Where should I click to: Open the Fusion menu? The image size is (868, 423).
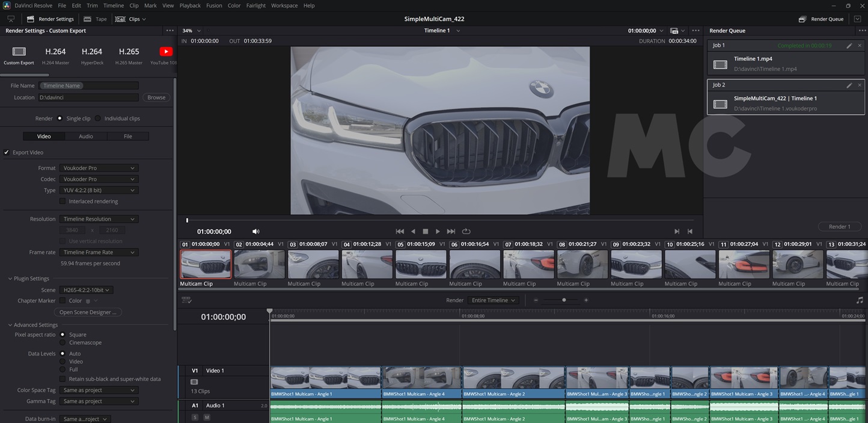coord(214,5)
